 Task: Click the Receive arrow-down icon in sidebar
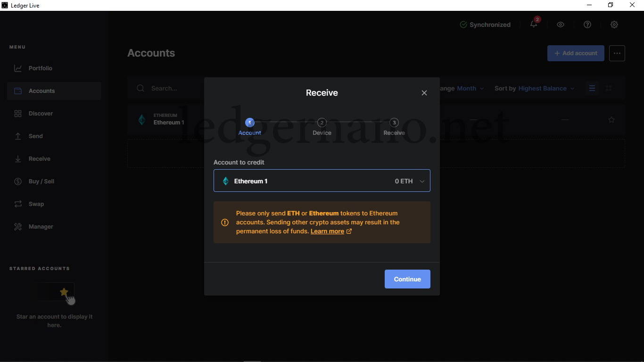pyautogui.click(x=18, y=159)
